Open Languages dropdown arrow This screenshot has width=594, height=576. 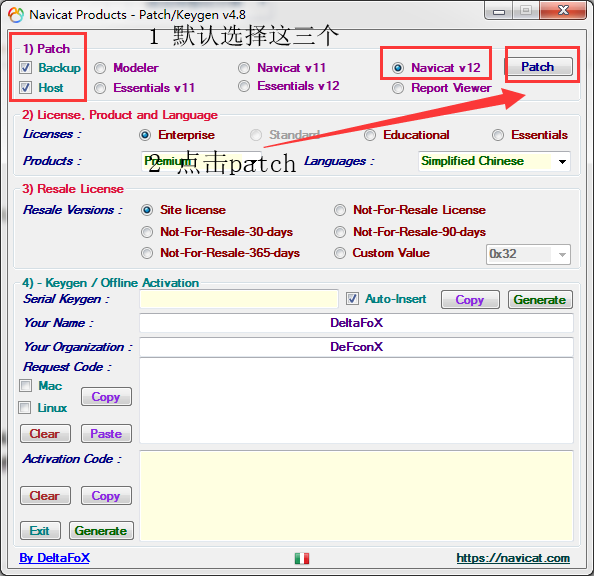(x=562, y=161)
